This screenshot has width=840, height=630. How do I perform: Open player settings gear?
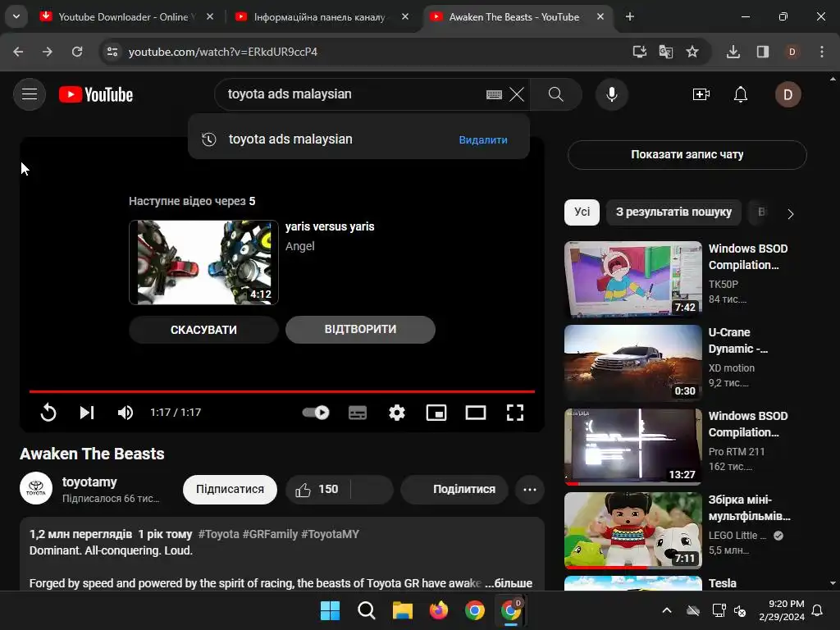point(397,413)
